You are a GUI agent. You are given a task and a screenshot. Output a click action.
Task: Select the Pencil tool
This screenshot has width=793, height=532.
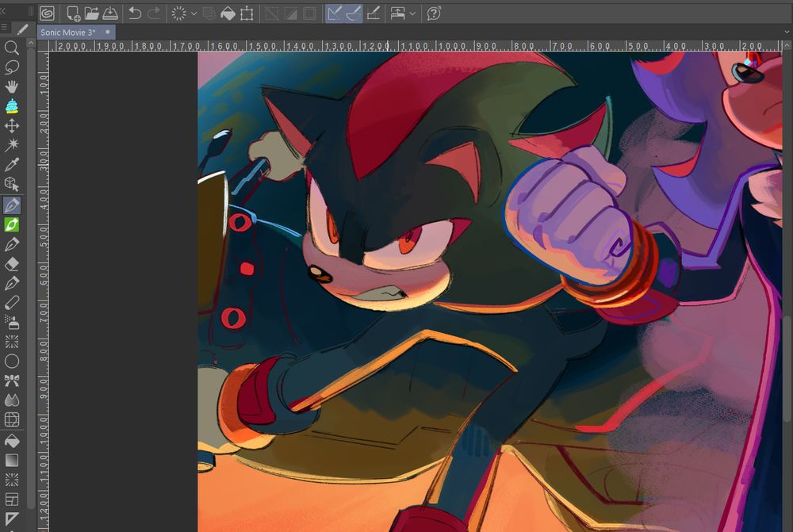(x=12, y=244)
